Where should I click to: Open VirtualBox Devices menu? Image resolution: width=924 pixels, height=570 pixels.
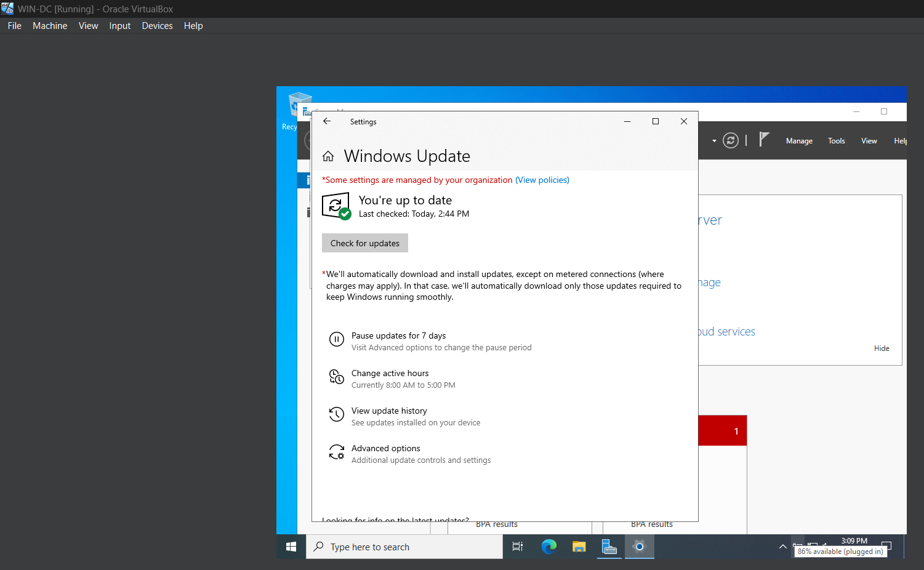(157, 26)
